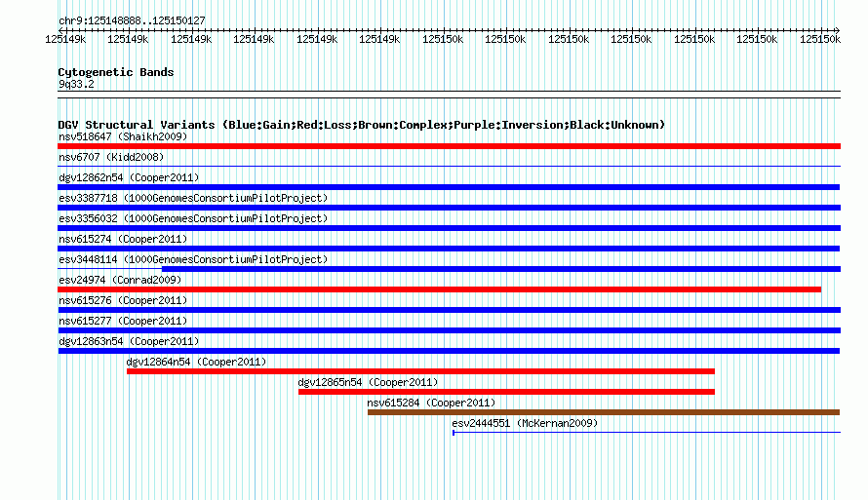
Task: Click the thin blue line for nsv6707
Action: (449, 166)
